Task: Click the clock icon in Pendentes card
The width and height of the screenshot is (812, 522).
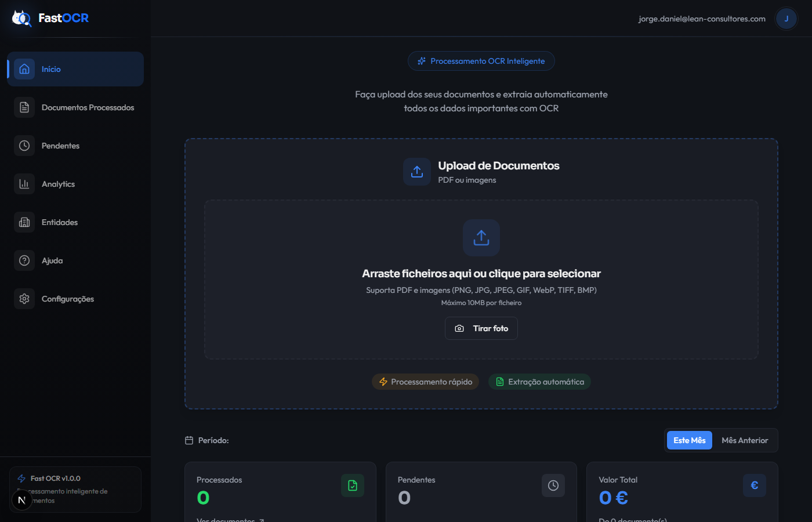Action: [x=553, y=485]
